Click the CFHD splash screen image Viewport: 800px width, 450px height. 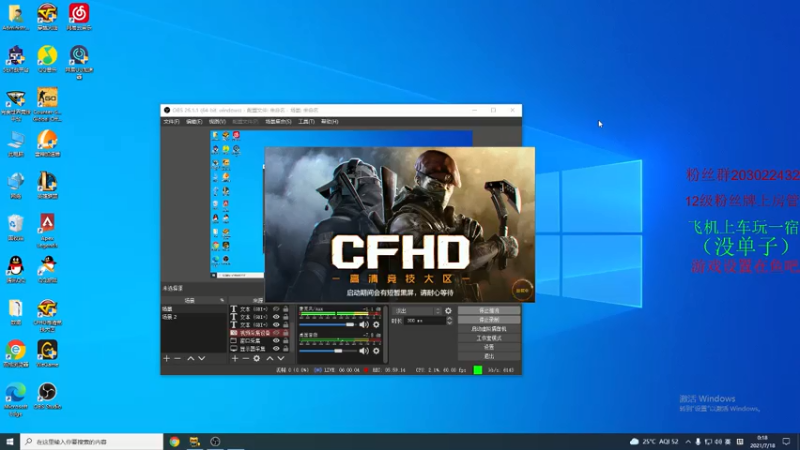click(x=400, y=224)
